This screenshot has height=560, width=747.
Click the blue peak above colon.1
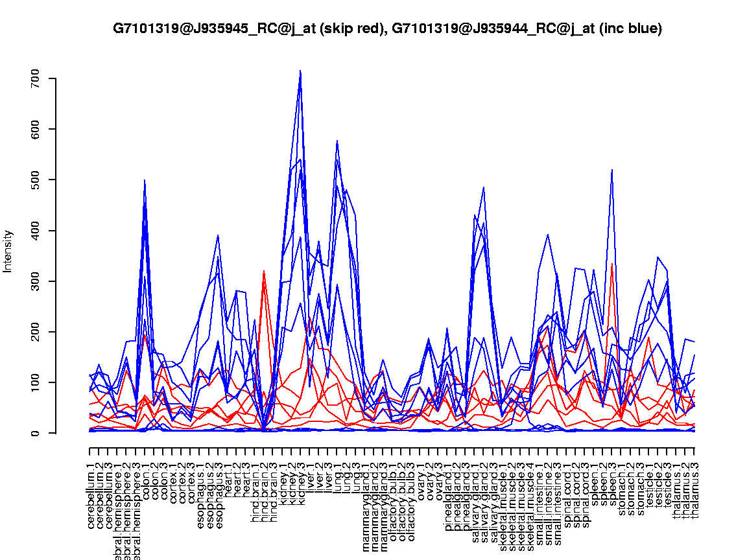[x=145, y=181]
